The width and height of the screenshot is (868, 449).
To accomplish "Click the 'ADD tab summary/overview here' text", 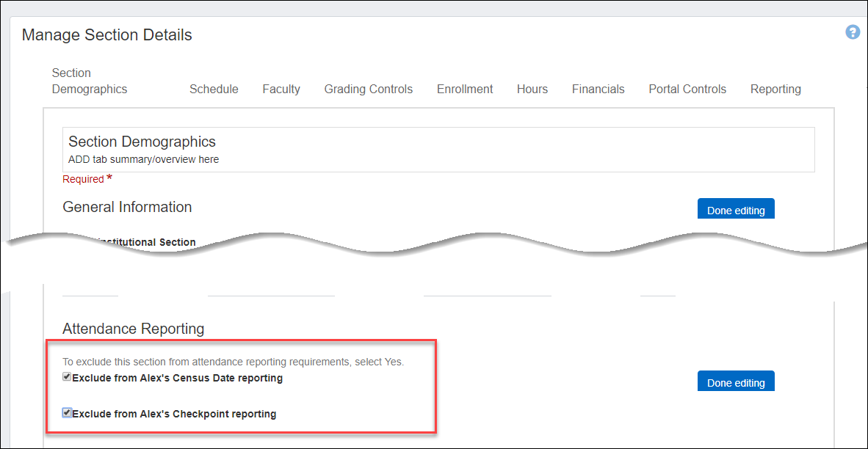I will (143, 159).
